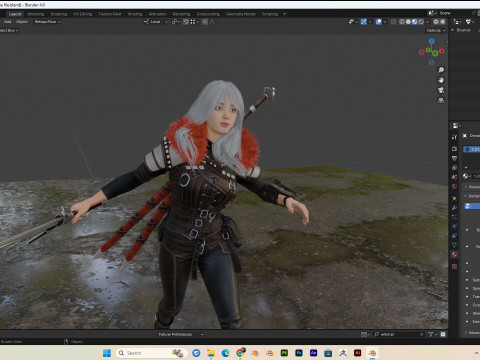Image resolution: width=480 pixels, height=360 pixels.
Task: Add a new workspace with plus button
Action: (284, 14)
